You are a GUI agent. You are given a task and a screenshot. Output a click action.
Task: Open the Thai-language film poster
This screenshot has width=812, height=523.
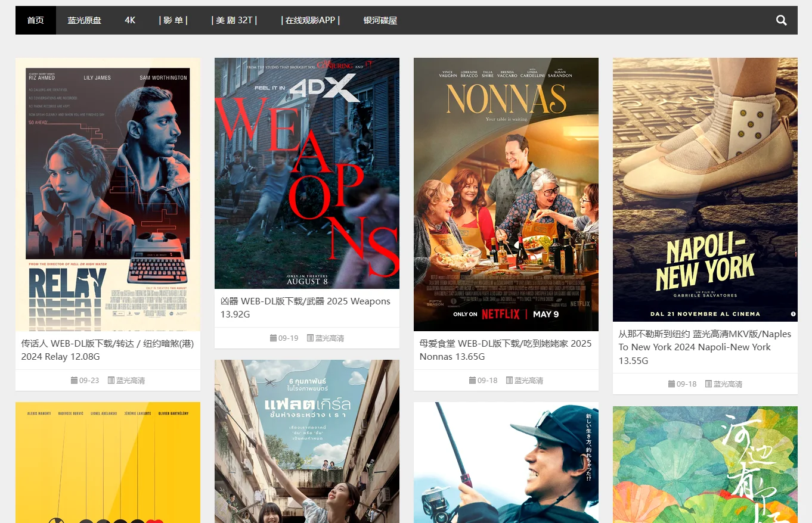(307, 441)
